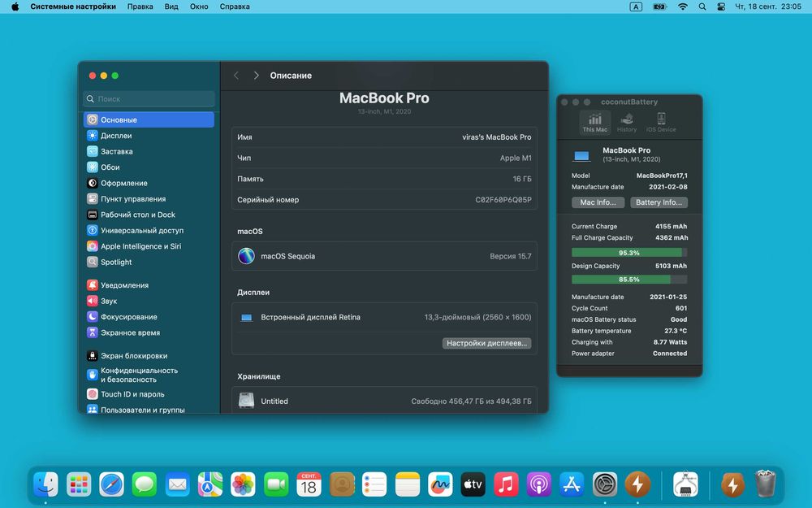
Task: Open the Правка menu
Action: tap(140, 7)
